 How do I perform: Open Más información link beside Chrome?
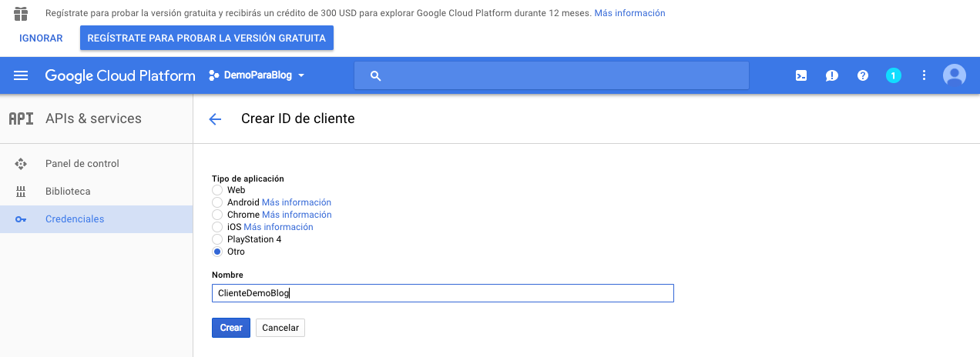tap(297, 215)
